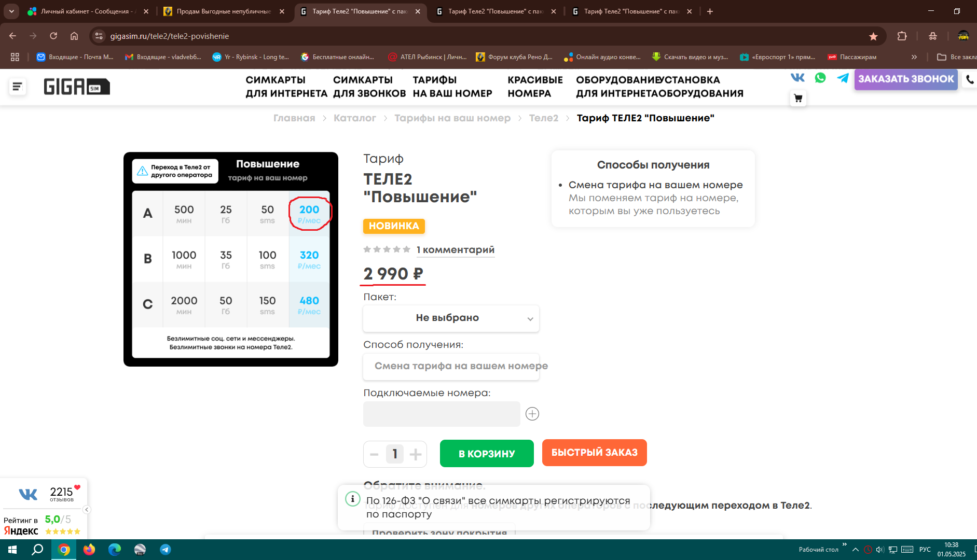
Task: Open the СИМКАРТЫ ДЛЯ ЗВОНКОВ menu
Action: [x=369, y=87]
